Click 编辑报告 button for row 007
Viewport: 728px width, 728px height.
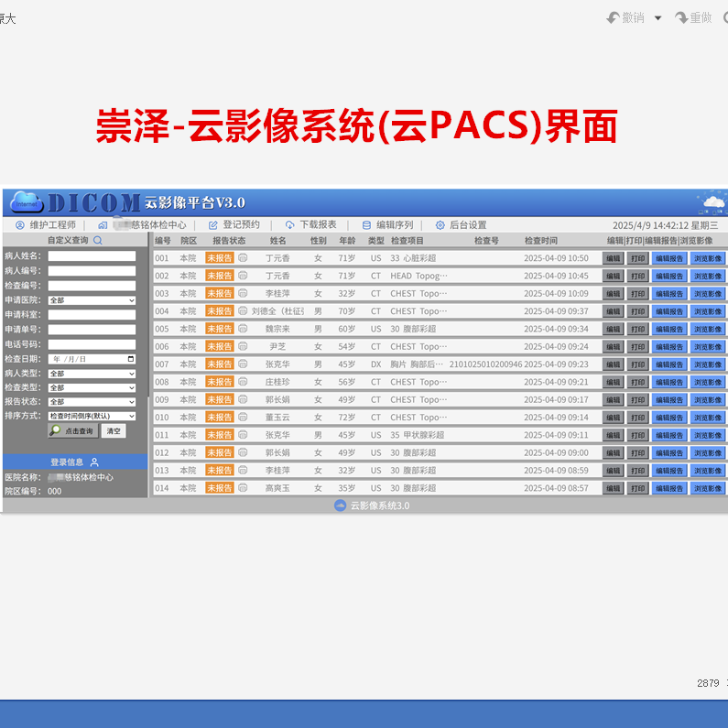pos(669,364)
